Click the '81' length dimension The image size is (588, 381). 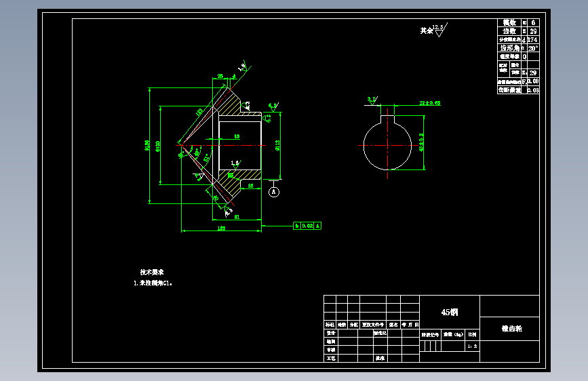237,217
